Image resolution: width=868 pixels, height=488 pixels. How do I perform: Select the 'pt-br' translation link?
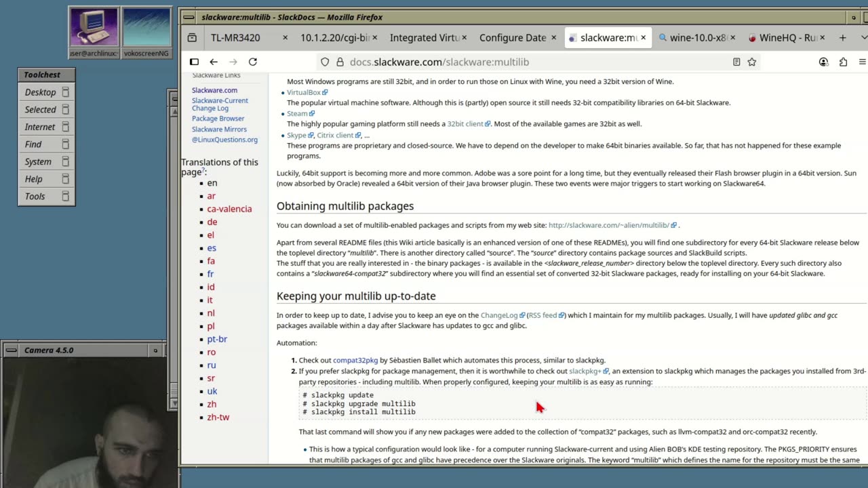(x=217, y=339)
